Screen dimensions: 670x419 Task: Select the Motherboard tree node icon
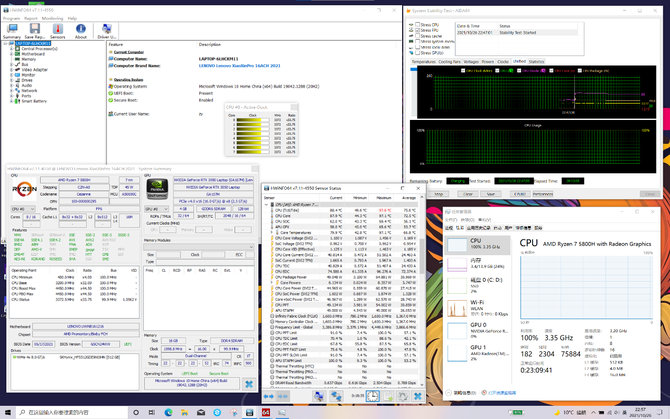(x=18, y=54)
